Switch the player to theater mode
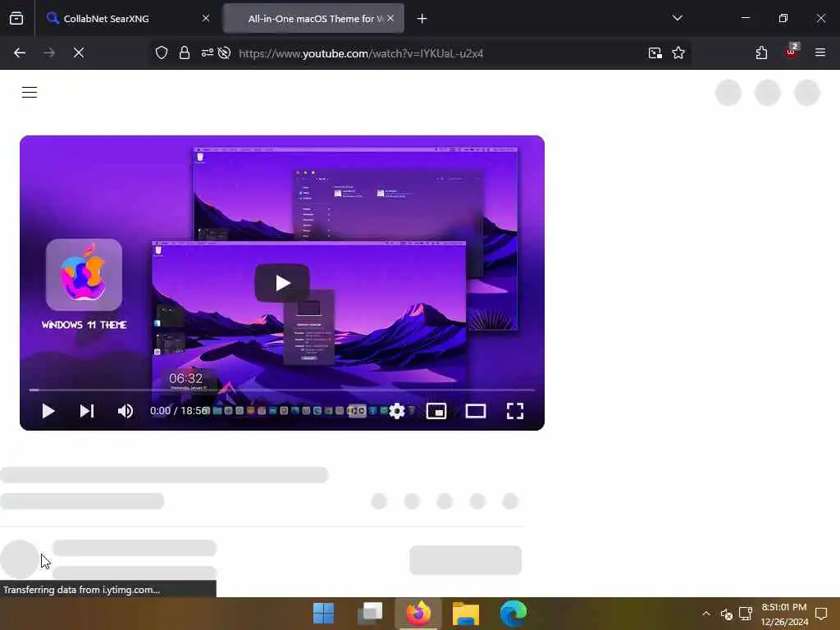 pyautogui.click(x=476, y=411)
